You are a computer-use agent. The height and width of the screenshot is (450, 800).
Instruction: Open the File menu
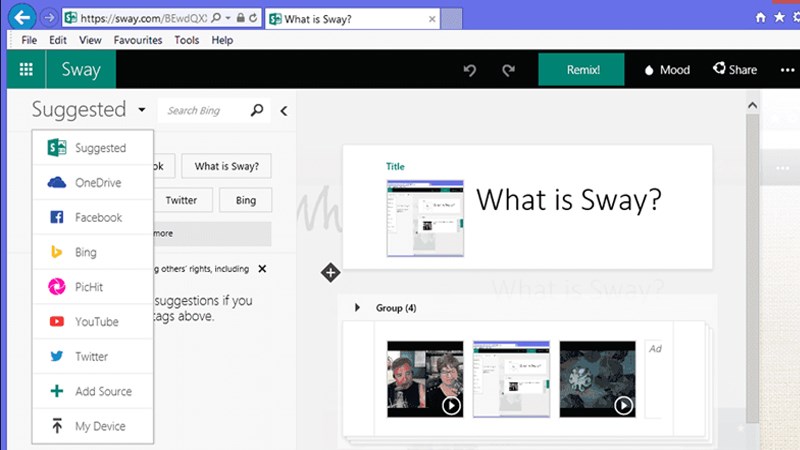point(29,40)
